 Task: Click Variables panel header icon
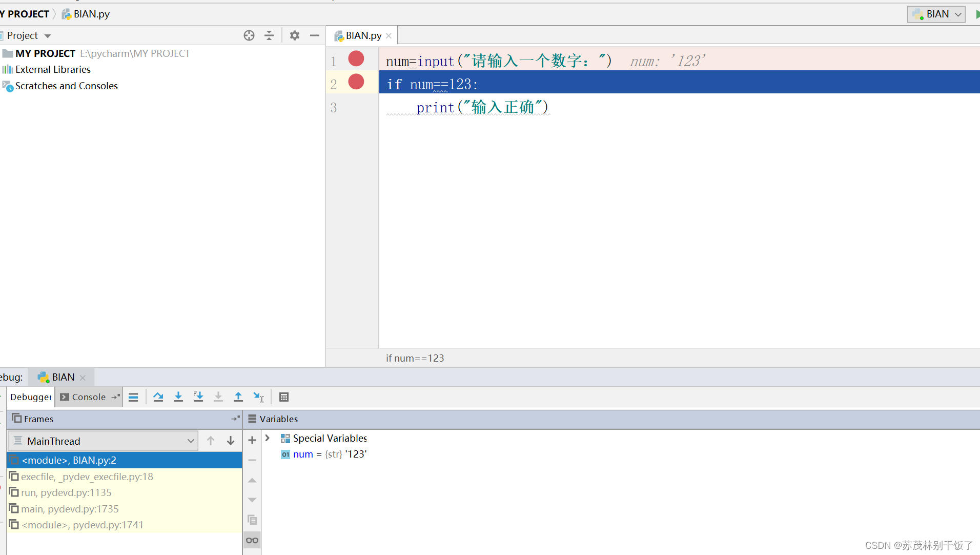click(252, 419)
